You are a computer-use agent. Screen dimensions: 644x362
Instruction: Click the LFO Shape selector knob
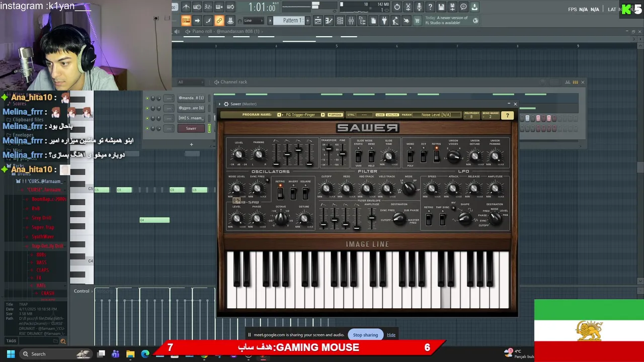click(x=465, y=219)
